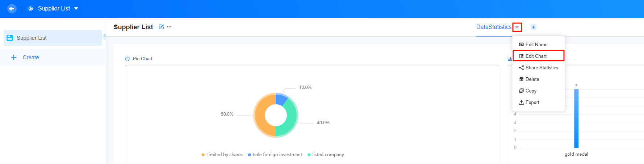Select Supplier List item in sidebar

53,38
